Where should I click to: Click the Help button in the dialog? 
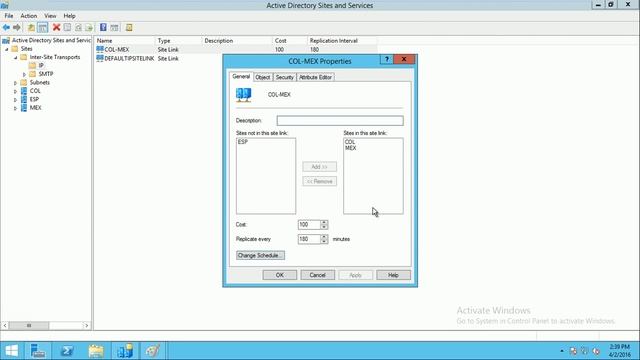tap(393, 275)
